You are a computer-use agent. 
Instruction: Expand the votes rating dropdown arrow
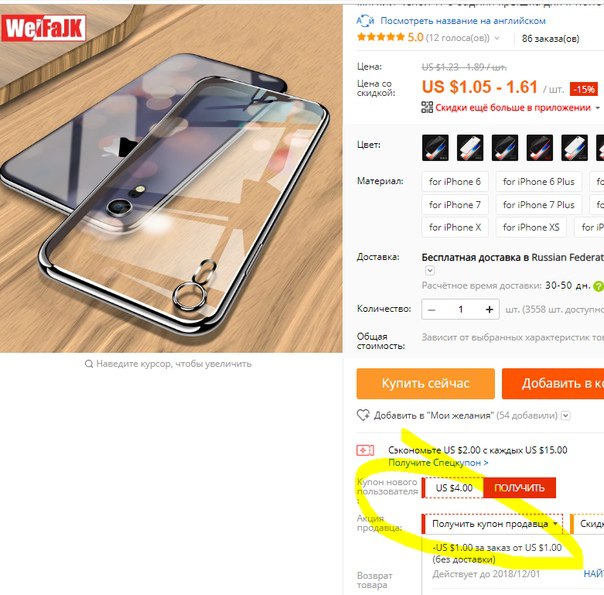[497, 38]
